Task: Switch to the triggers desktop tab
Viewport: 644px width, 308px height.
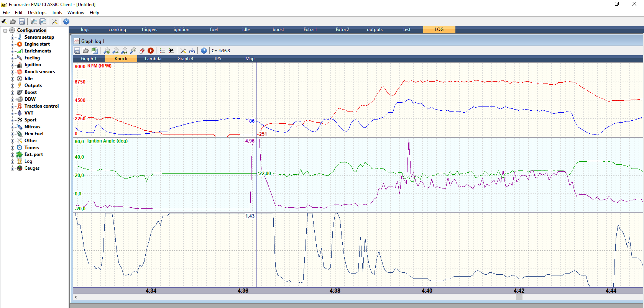Action: point(149,29)
